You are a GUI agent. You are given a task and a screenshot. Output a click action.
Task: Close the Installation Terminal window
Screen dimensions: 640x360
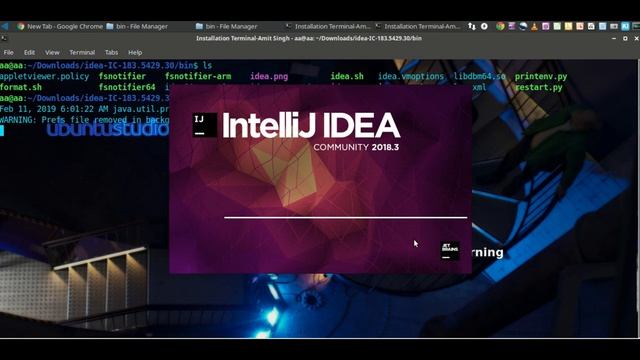(636, 38)
